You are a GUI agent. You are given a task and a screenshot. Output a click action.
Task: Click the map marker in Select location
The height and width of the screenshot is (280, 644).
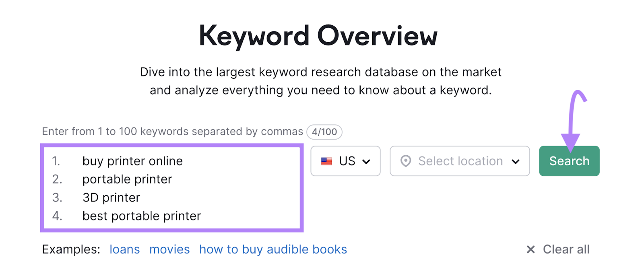pyautogui.click(x=406, y=161)
